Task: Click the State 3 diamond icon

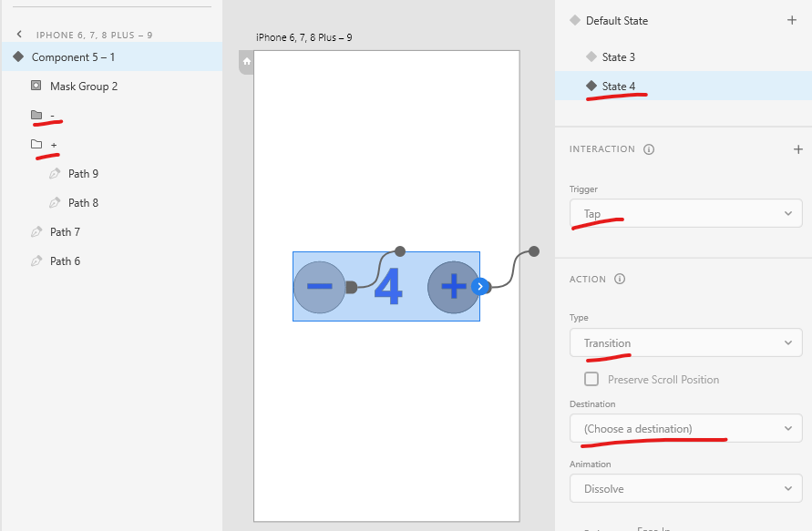Action: point(591,56)
